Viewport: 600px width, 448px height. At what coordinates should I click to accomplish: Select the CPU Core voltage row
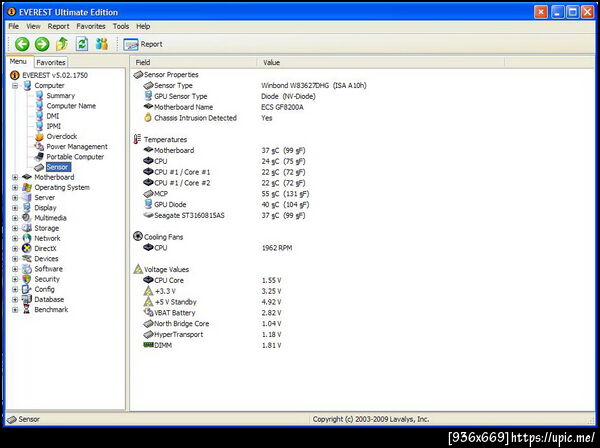coord(212,280)
